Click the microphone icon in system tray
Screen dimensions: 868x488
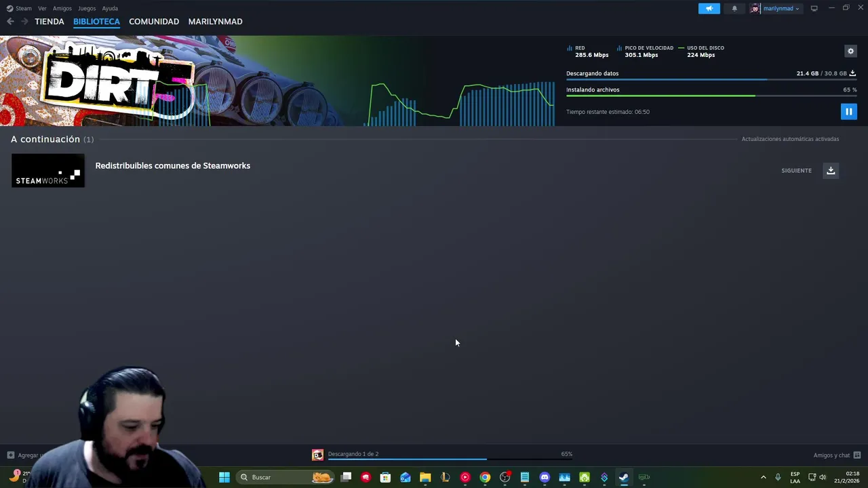pos(778,477)
